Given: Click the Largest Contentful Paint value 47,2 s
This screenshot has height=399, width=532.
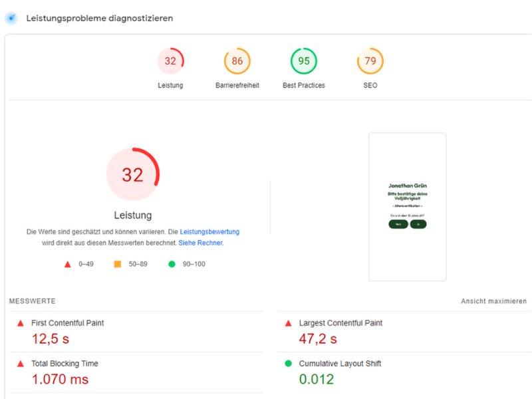Looking at the screenshot, I should click(318, 339).
